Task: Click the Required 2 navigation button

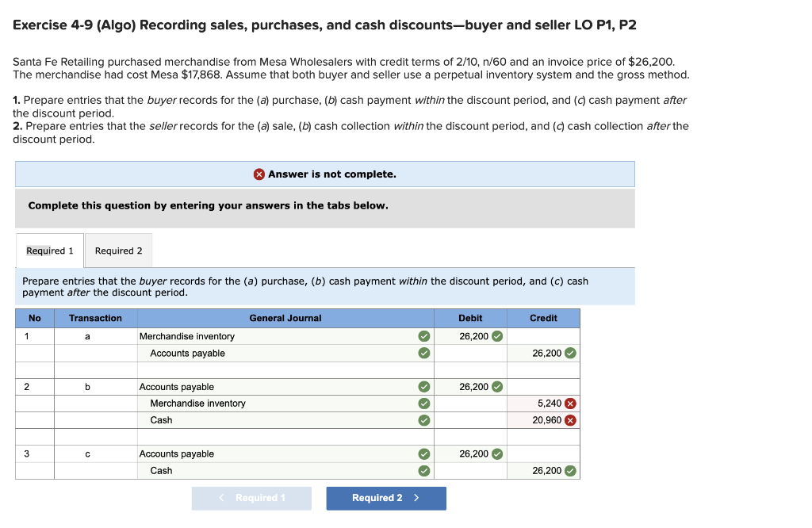Action: pyautogui.click(x=386, y=498)
